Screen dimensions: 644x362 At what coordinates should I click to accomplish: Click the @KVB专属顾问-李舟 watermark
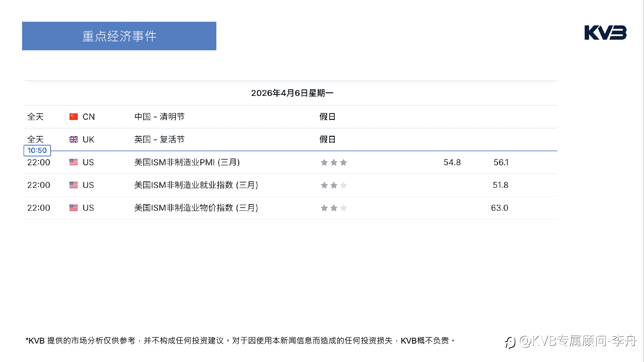click(578, 341)
